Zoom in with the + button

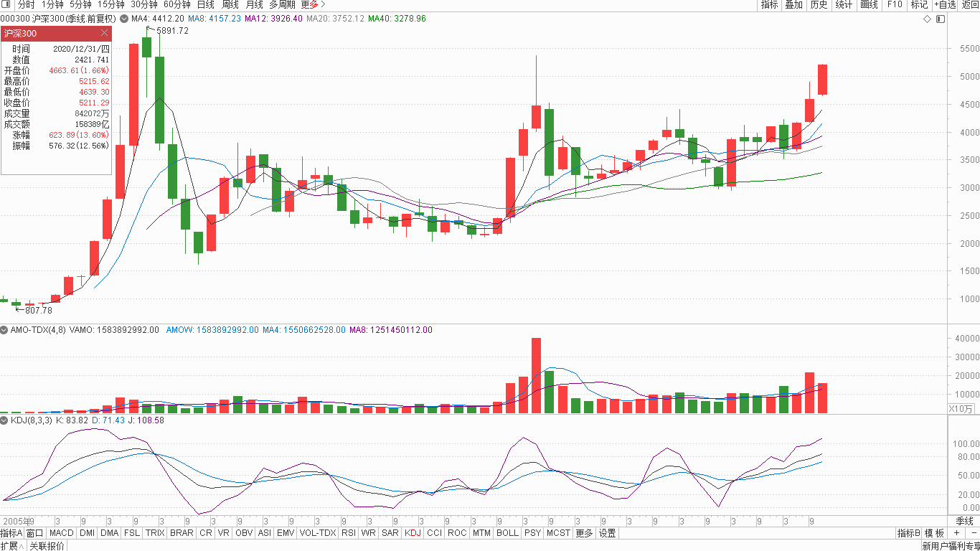pos(956,533)
